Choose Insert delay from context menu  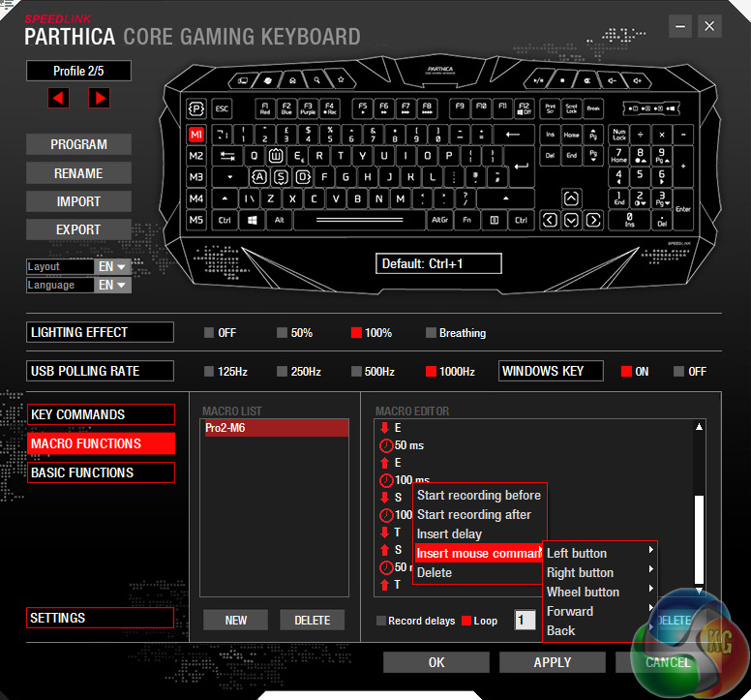pos(449,534)
